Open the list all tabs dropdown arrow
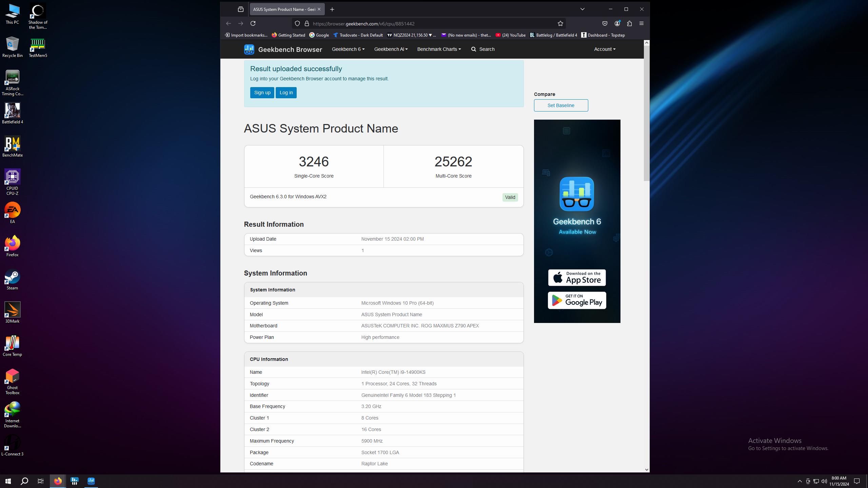The width and height of the screenshot is (868, 488). [x=583, y=9]
